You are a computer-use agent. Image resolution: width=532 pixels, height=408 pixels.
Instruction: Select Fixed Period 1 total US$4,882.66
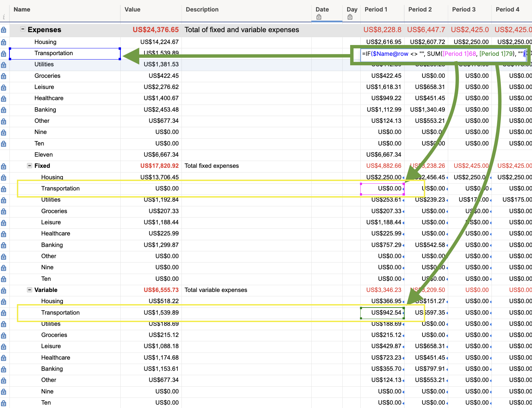[382, 166]
